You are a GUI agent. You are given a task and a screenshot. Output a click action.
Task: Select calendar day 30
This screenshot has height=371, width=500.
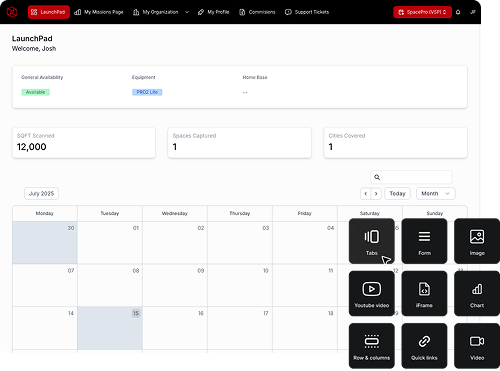[x=45, y=242]
